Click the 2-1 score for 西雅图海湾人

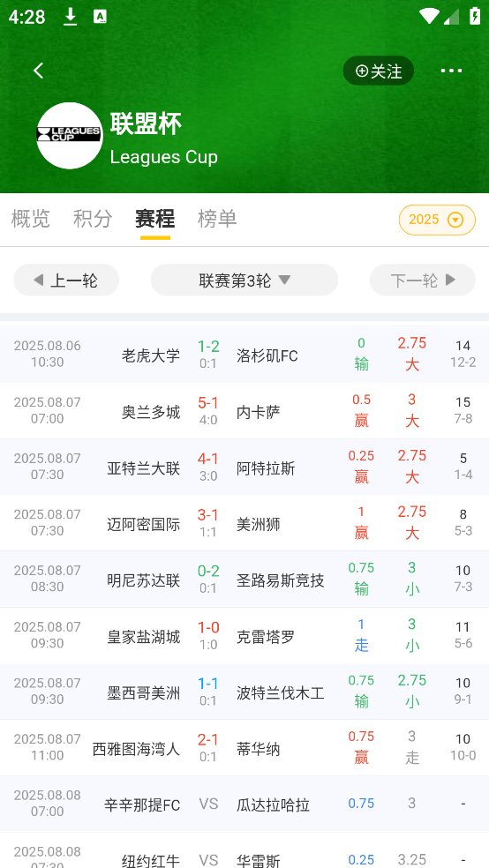208,741
